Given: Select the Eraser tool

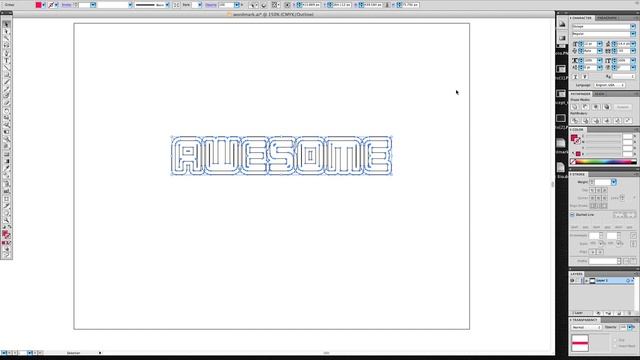Looking at the screenshot, I should (x=6, y=103).
